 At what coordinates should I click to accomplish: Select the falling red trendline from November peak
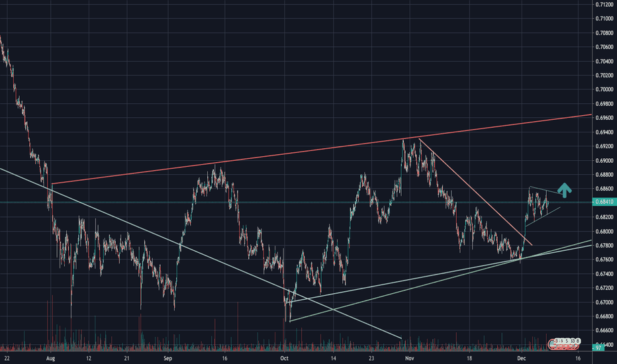[475, 191]
